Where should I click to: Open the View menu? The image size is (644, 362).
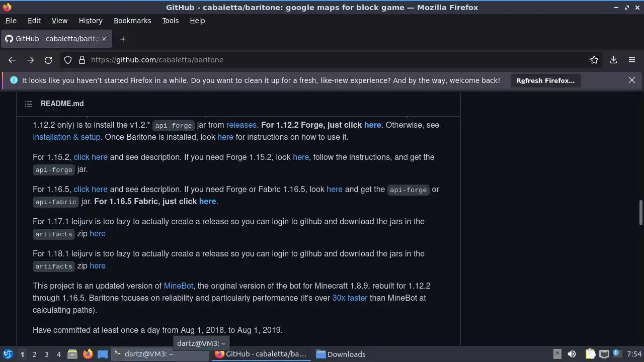point(59,21)
